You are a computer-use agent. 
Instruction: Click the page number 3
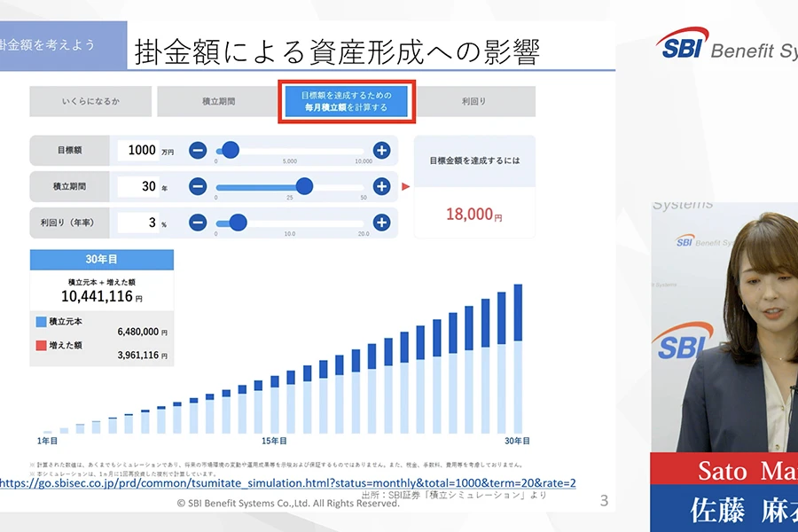pos(604,501)
